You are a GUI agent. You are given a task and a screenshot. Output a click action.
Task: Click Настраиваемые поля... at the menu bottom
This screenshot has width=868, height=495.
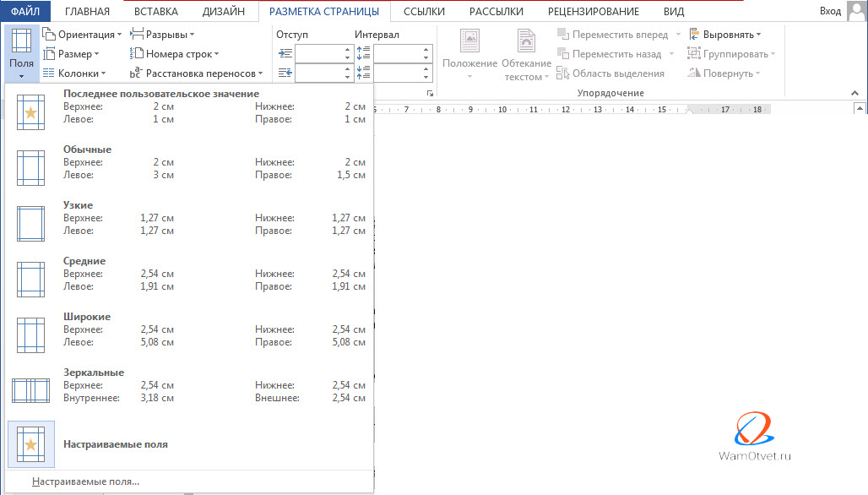coord(85,481)
